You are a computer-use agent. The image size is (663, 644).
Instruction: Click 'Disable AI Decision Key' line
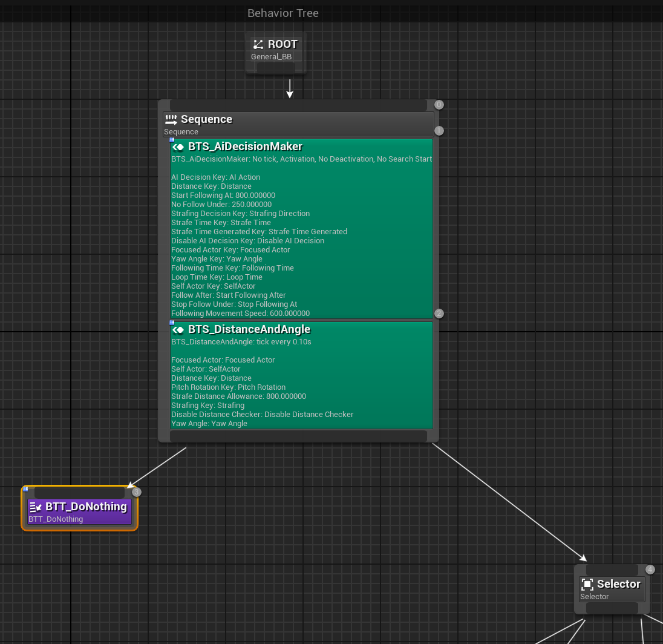point(248,241)
